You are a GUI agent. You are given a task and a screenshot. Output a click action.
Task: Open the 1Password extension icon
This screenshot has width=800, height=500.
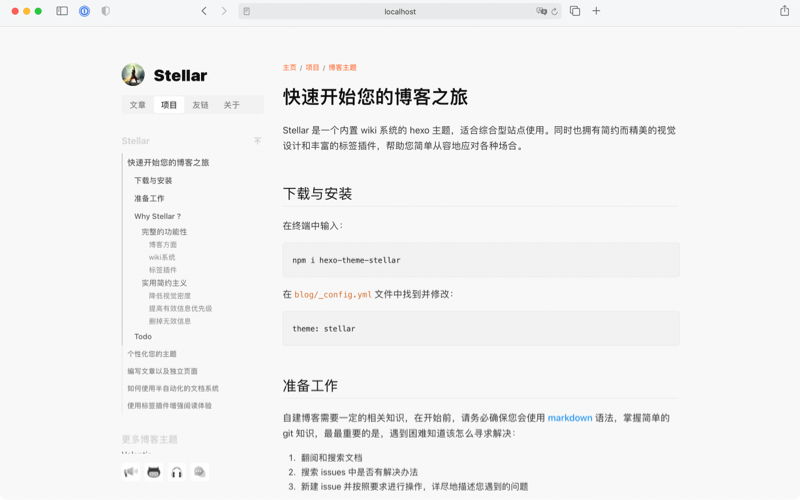[84, 11]
